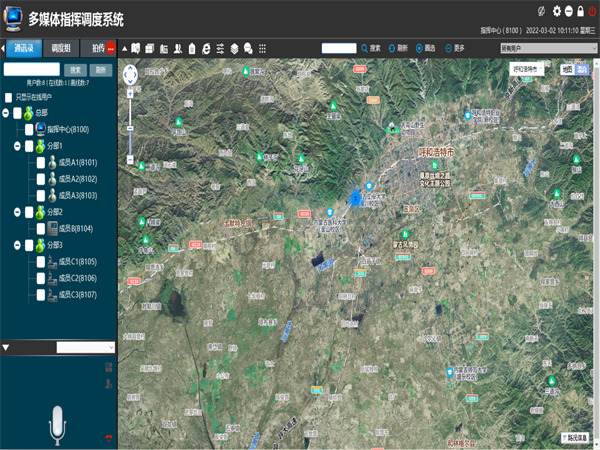Screen dimensions: 600x450
Task: Switch to the 调度组 tab
Action: (x=61, y=48)
